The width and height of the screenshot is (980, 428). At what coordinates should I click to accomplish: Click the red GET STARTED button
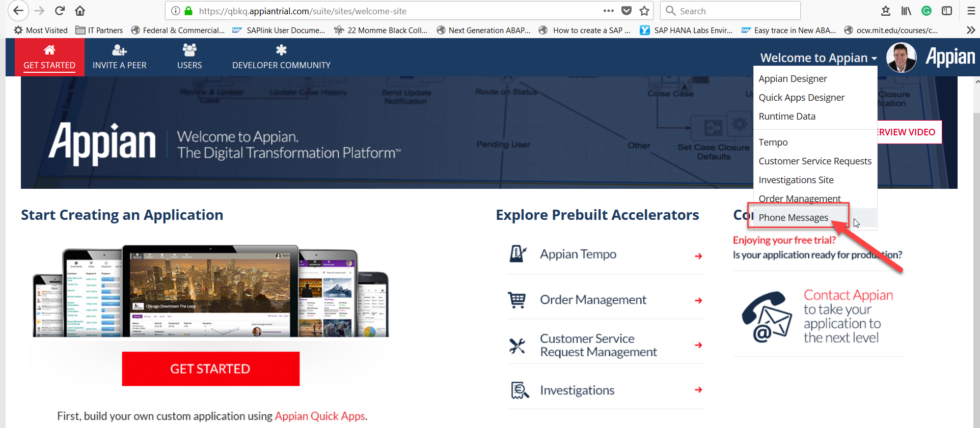pos(210,368)
